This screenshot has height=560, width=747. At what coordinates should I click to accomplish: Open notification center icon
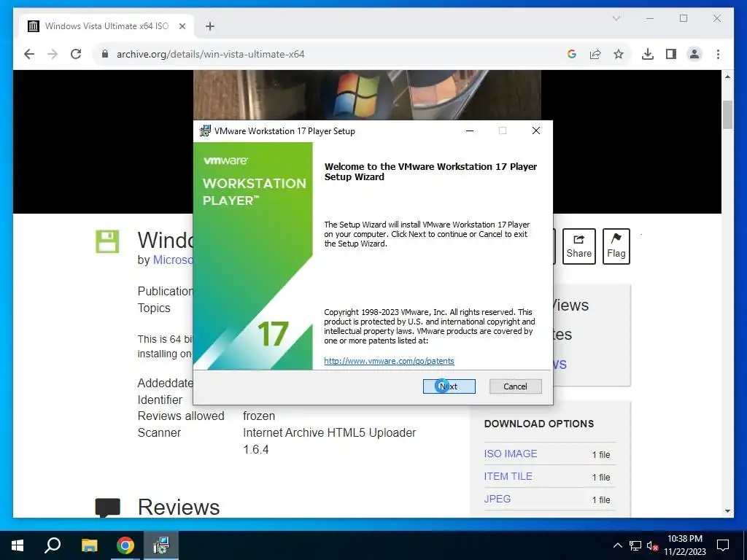723,545
